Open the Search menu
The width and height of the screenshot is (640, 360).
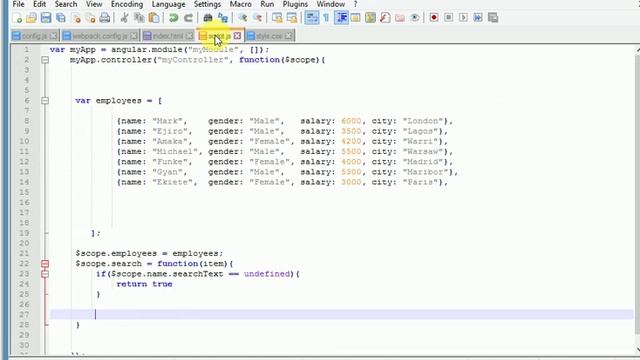pyautogui.click(x=66, y=4)
